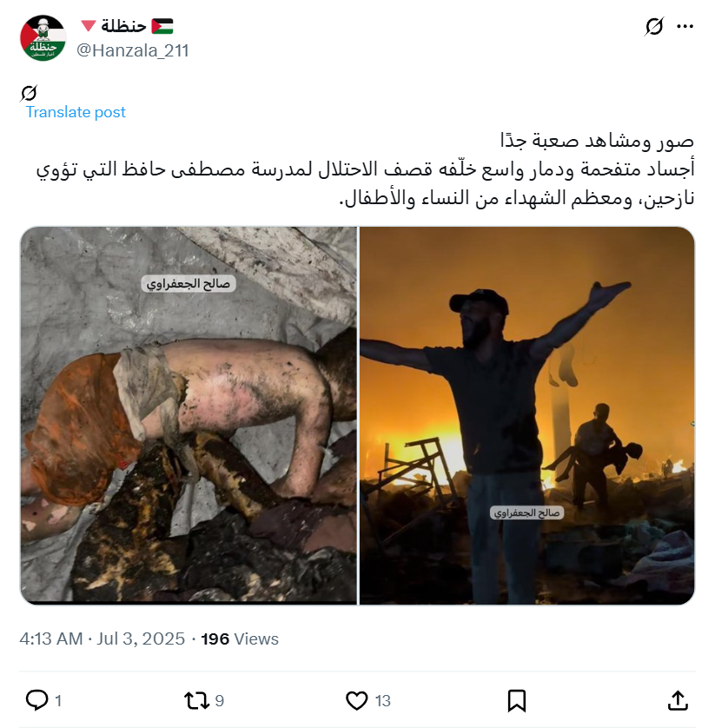Click the @Hanzala_211 handle
The image size is (715, 728).
click(133, 50)
